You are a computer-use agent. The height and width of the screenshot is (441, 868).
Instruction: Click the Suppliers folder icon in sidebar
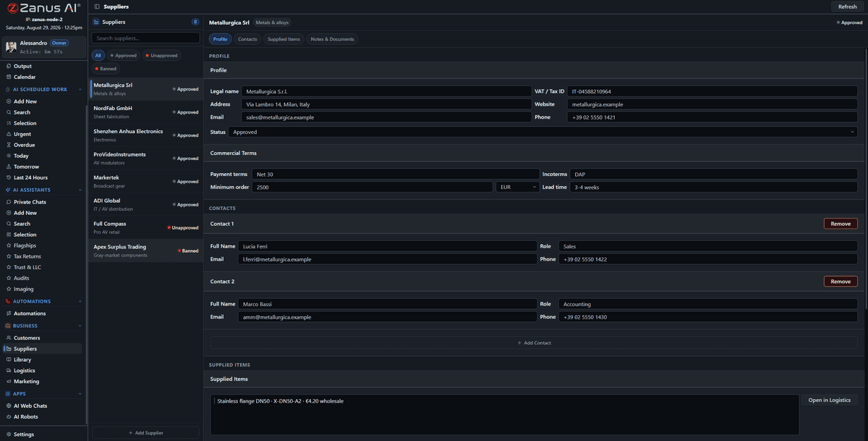pos(9,349)
